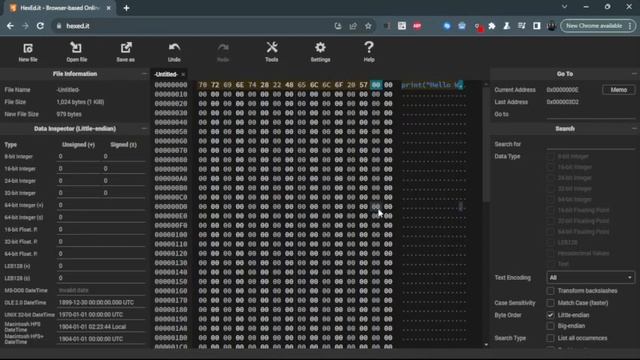Viewport: 640px width, 360px height.
Task: Enable Transform backslashes
Action: (551, 291)
